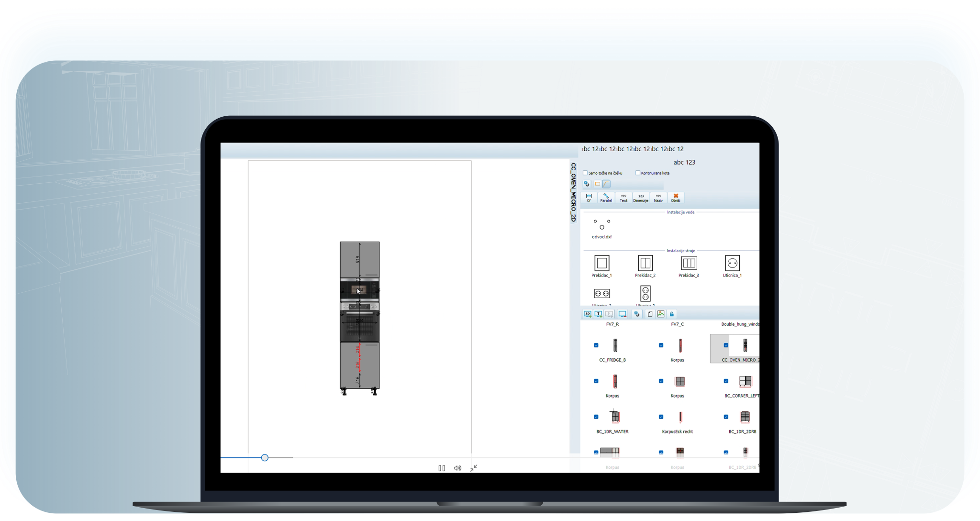The height and width of the screenshot is (521, 980).
Task: Click the Naziv label tool
Action: coord(658,198)
